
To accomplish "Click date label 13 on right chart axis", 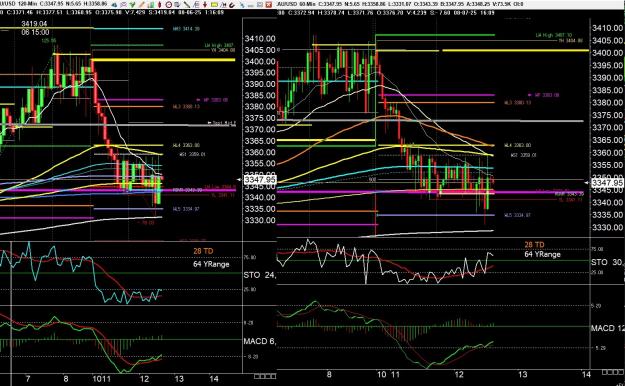I will [x=522, y=374].
